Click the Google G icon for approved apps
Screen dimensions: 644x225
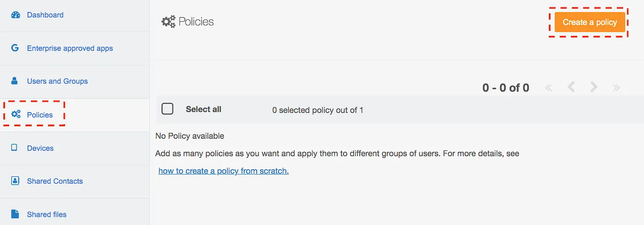15,48
